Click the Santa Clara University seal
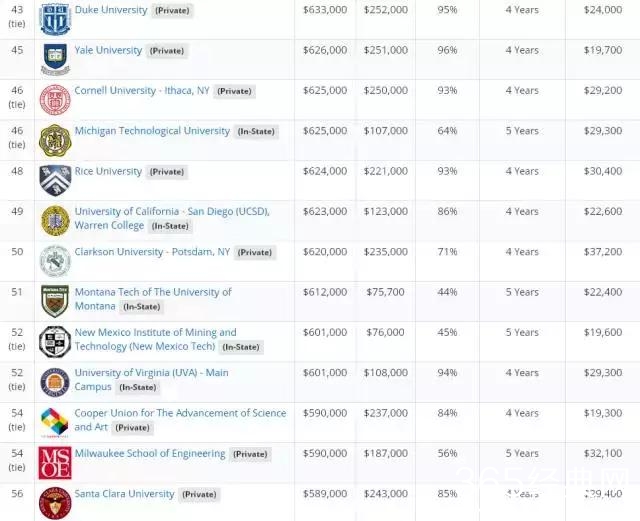640x521 pixels. (55, 502)
